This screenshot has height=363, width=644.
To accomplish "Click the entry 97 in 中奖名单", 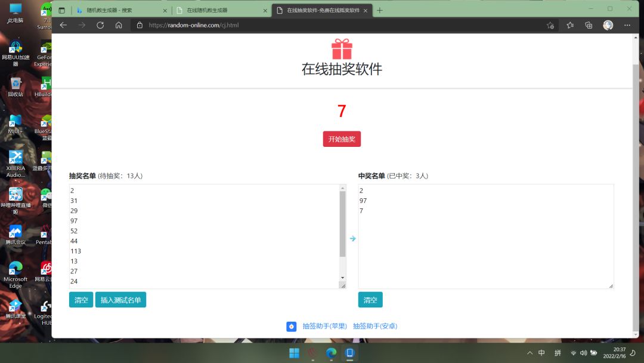I will click(363, 201).
